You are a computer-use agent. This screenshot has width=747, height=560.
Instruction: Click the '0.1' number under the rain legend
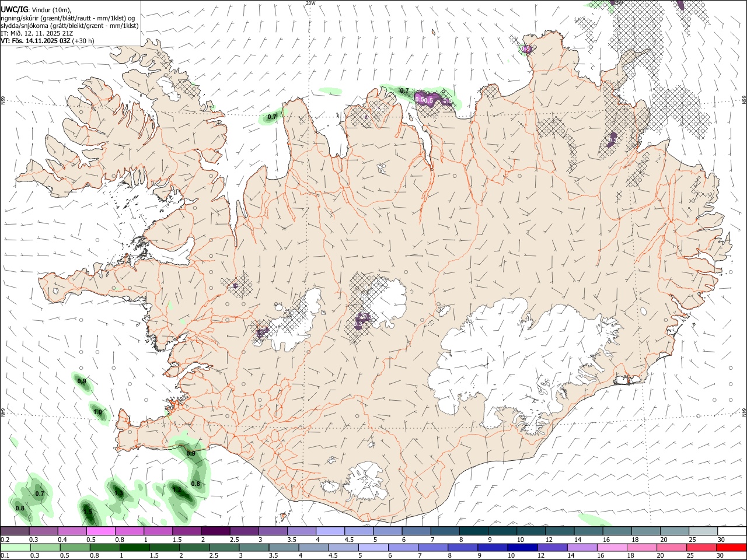pos(5,555)
